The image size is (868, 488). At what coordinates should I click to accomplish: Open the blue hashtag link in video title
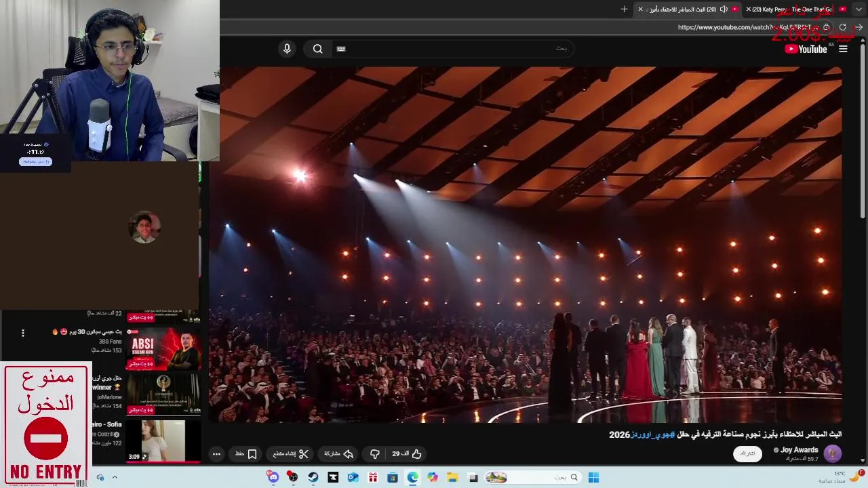(x=653, y=434)
